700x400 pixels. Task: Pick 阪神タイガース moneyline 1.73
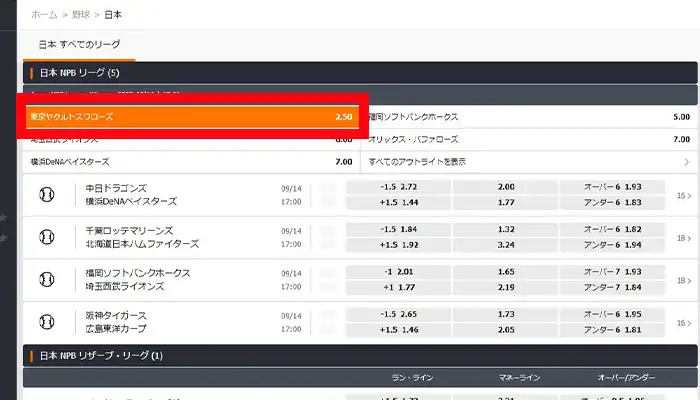[505, 314]
